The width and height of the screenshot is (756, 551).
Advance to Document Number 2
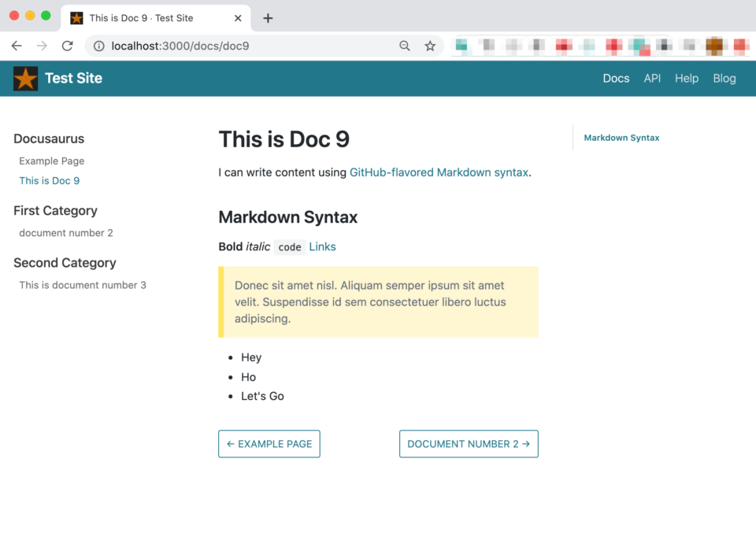[469, 443]
